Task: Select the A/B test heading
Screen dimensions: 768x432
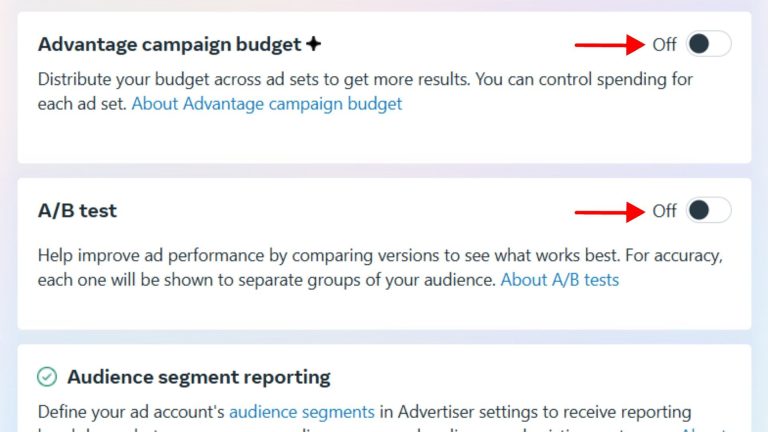Action: pos(77,211)
